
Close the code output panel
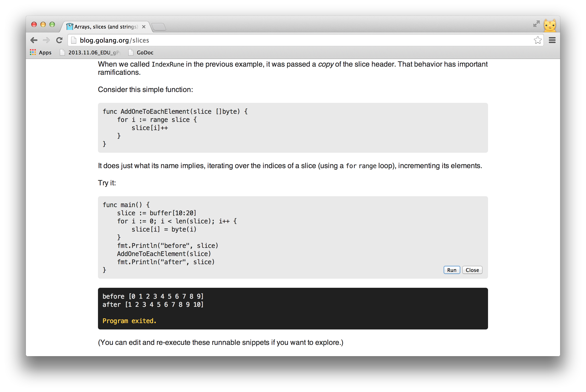coord(472,270)
